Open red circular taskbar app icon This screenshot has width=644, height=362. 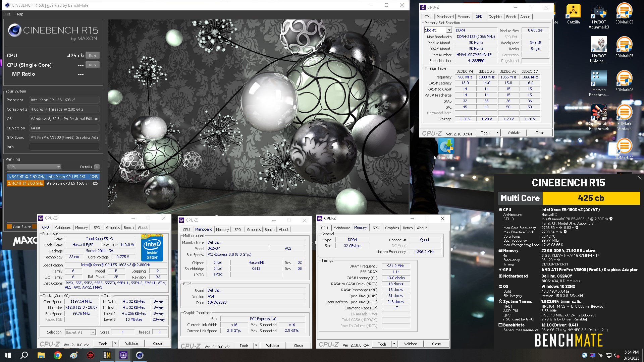[x=91, y=355]
